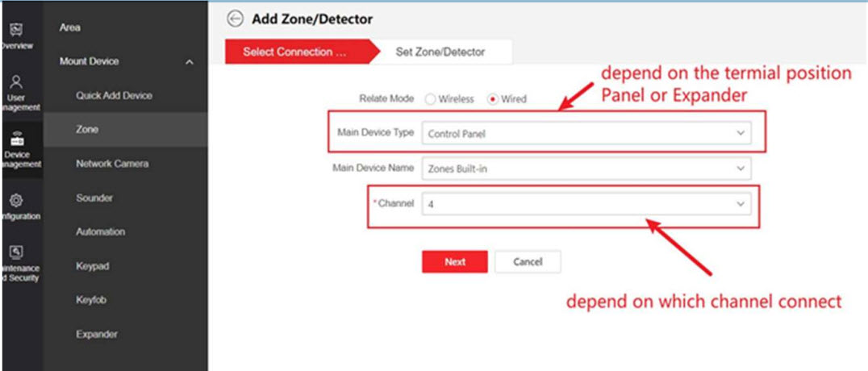868x371 pixels.
Task: Open the Configuration gear icon
Action: [x=16, y=200]
